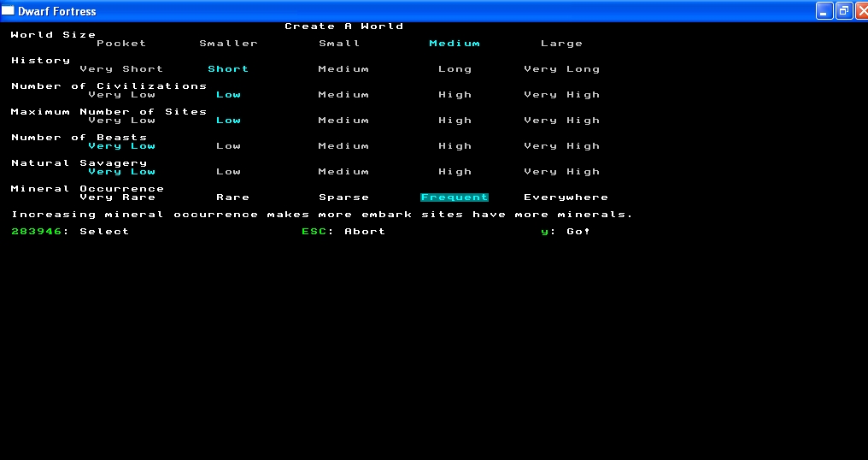The height and width of the screenshot is (460, 868).
Task: Select Small world size
Action: pos(339,44)
